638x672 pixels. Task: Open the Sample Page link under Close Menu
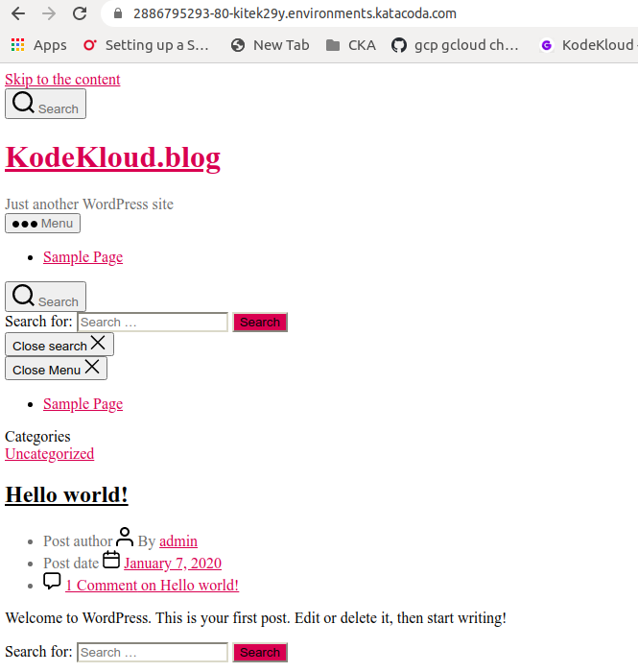(83, 404)
